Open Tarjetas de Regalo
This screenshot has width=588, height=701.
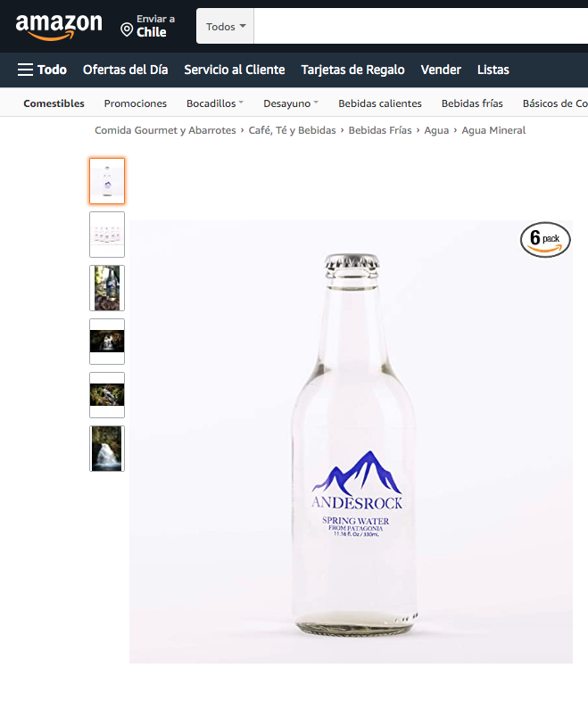coord(352,70)
